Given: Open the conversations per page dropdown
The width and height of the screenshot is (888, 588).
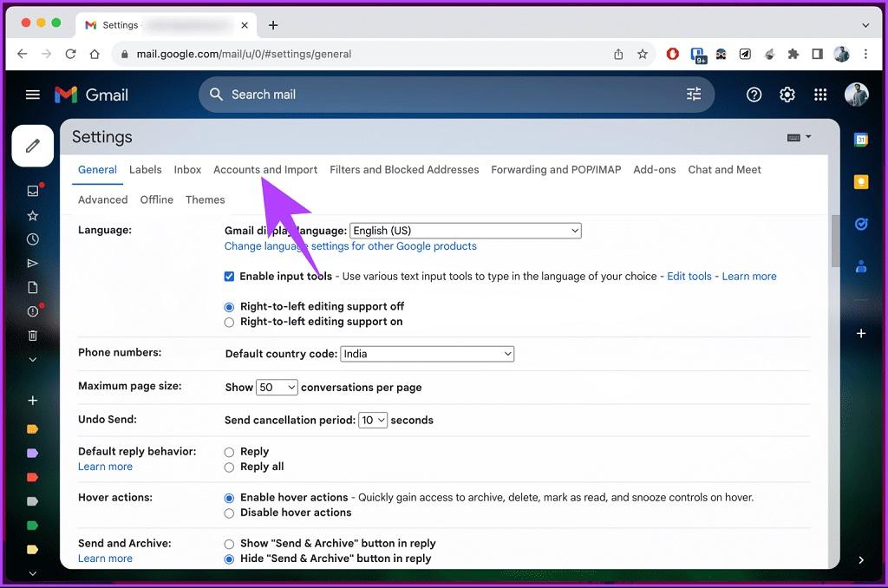Looking at the screenshot, I should [x=277, y=388].
